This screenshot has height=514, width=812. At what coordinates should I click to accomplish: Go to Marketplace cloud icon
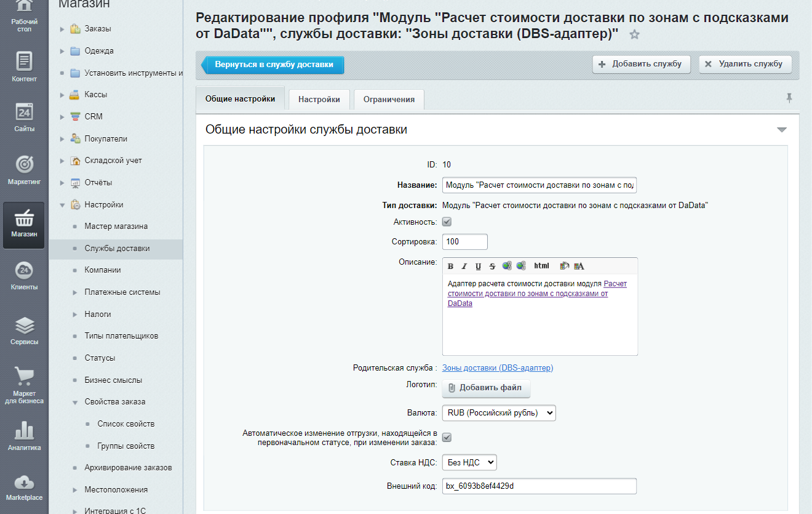(24, 486)
